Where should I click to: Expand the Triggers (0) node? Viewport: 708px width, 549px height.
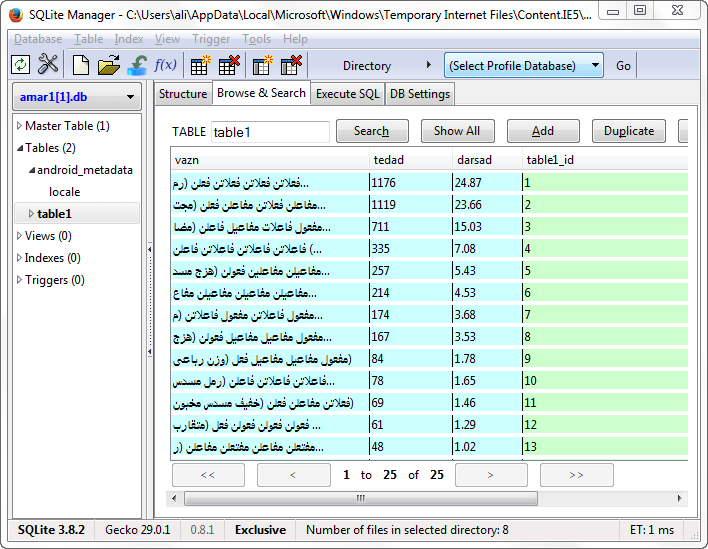coord(19,280)
